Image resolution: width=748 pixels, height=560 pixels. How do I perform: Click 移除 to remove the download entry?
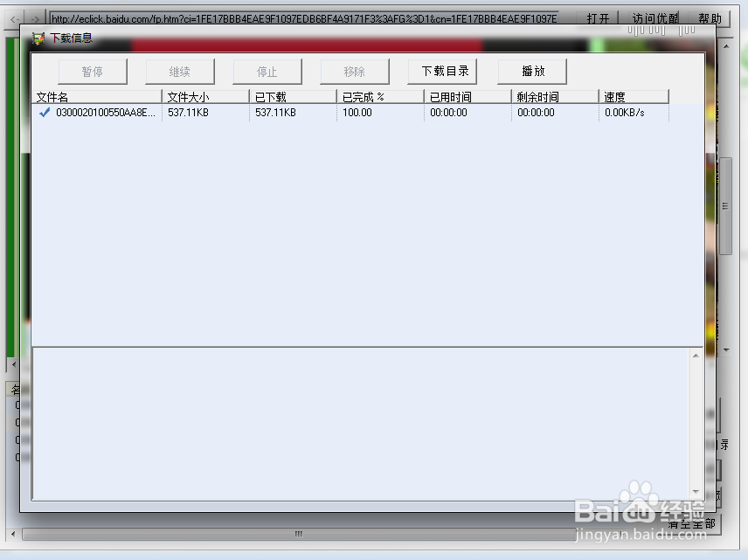pos(355,71)
